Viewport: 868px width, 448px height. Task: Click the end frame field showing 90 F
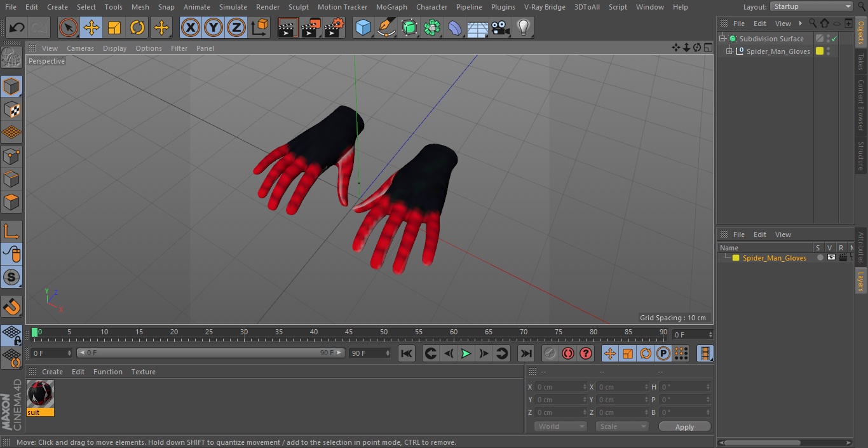[x=369, y=353]
